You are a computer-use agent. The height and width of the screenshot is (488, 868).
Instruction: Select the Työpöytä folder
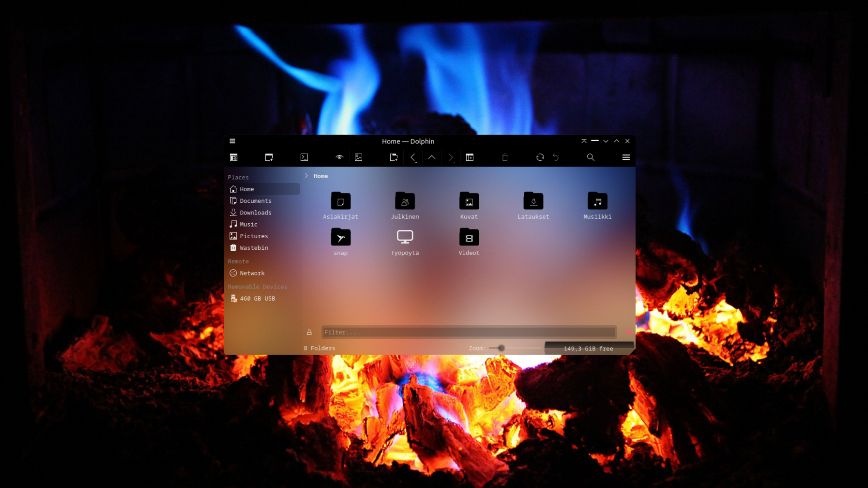pos(405,242)
